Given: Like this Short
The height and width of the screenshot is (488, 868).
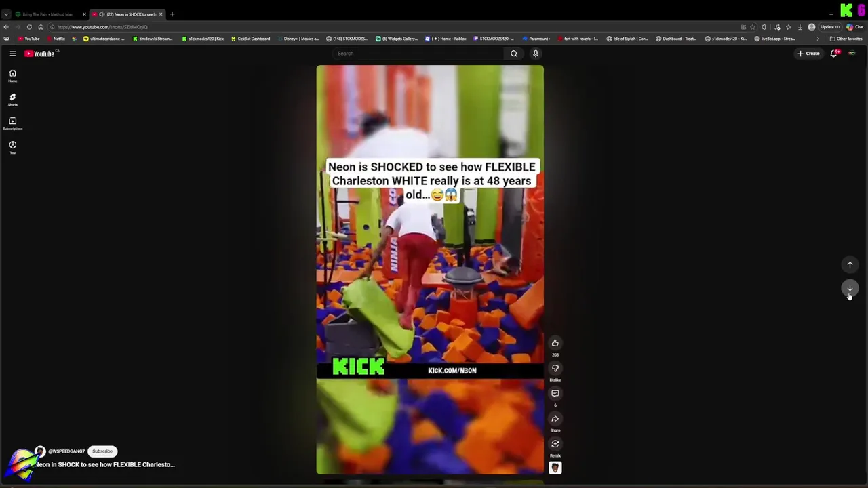Looking at the screenshot, I should [555, 343].
